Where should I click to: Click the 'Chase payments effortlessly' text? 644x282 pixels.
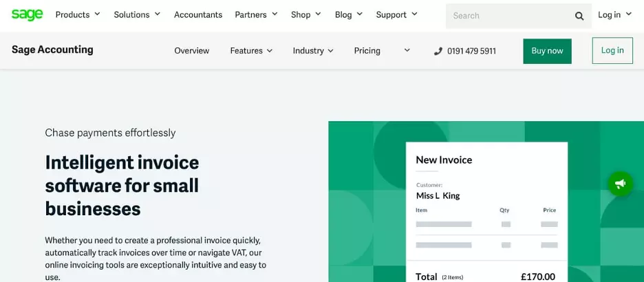pos(111,133)
